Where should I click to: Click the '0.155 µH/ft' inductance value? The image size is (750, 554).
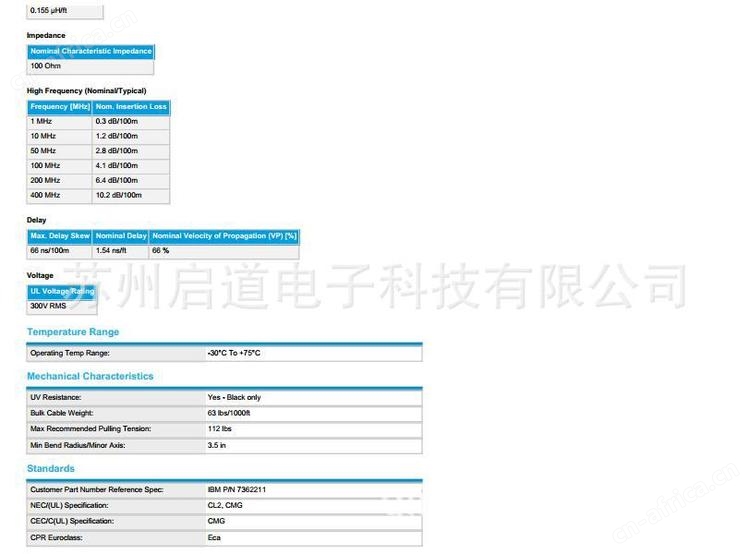[48, 10]
